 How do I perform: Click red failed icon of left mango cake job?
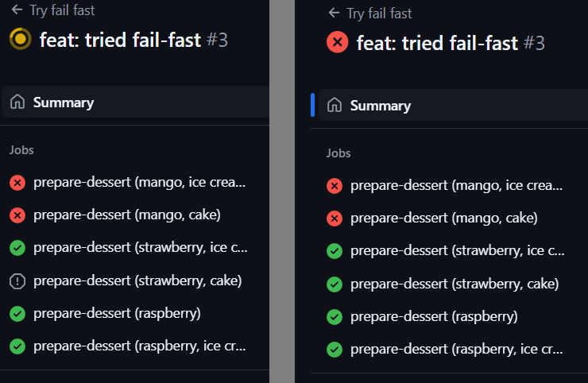tap(17, 215)
